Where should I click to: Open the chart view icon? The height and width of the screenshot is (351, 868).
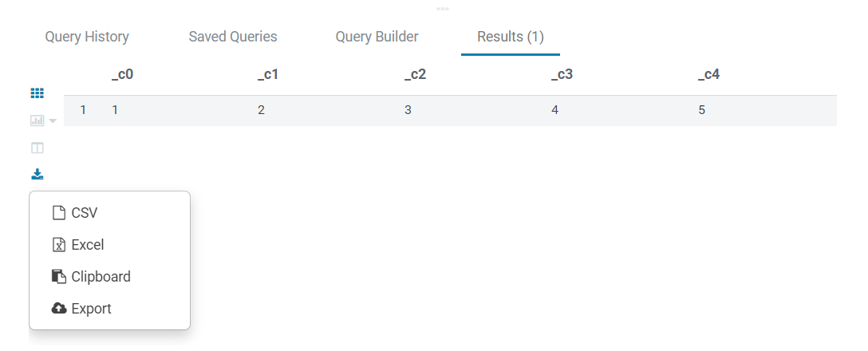pos(37,120)
